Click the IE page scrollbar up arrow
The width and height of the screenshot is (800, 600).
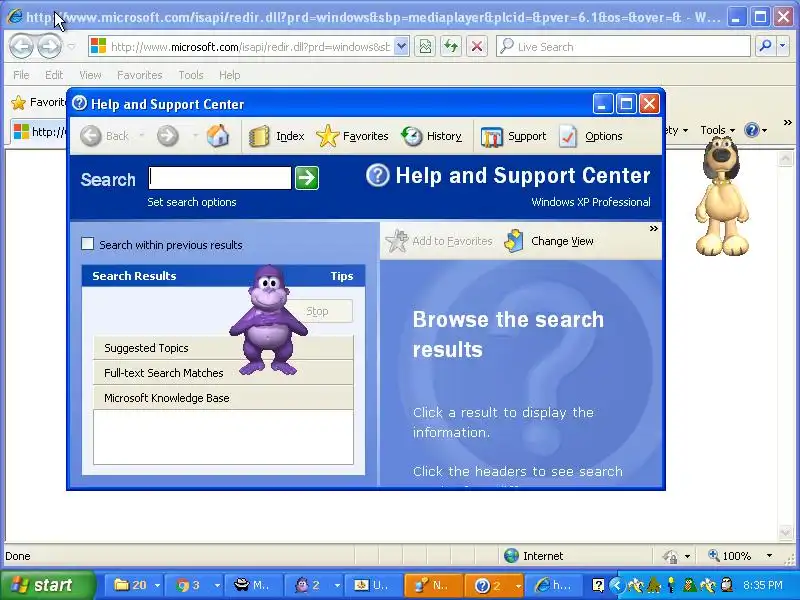click(x=786, y=159)
